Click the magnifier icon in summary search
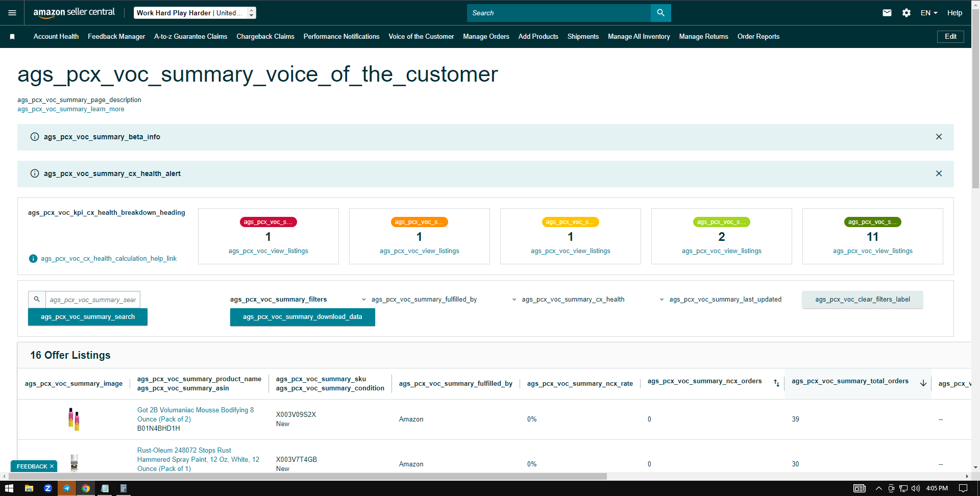The width and height of the screenshot is (980, 496). click(37, 300)
